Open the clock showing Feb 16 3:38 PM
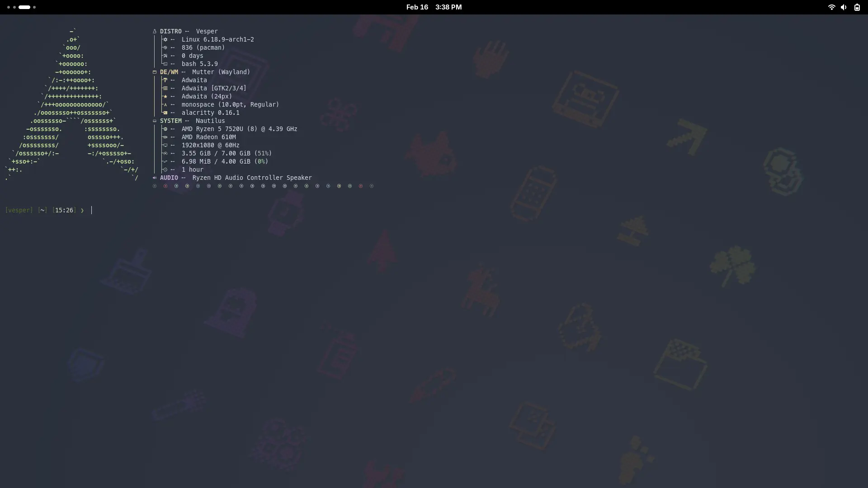The image size is (868, 488). point(434,7)
